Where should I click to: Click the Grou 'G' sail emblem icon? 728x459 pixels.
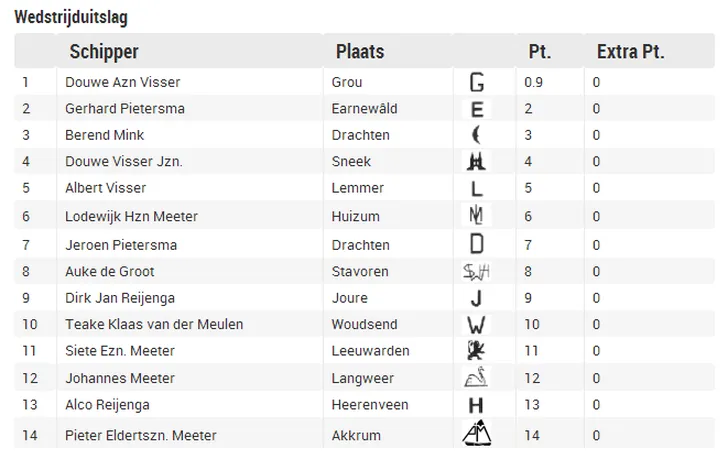click(477, 82)
